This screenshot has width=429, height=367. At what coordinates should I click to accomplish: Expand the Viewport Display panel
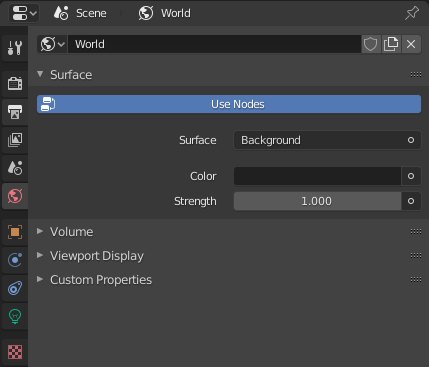pos(97,256)
